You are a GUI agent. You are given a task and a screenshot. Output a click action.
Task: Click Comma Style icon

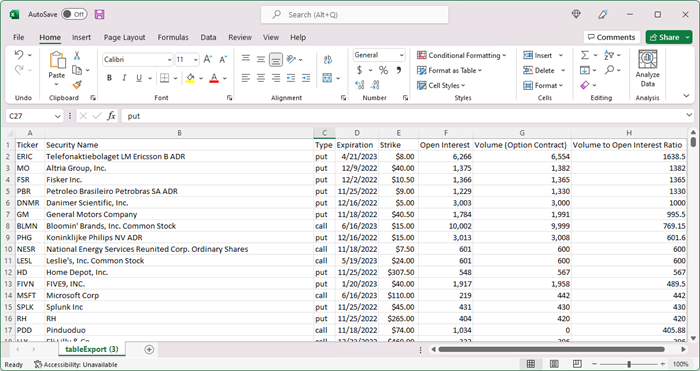(x=398, y=70)
